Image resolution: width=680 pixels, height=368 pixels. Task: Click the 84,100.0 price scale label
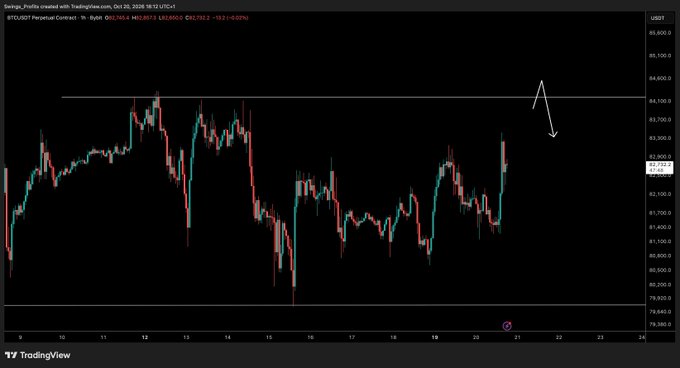pos(660,101)
